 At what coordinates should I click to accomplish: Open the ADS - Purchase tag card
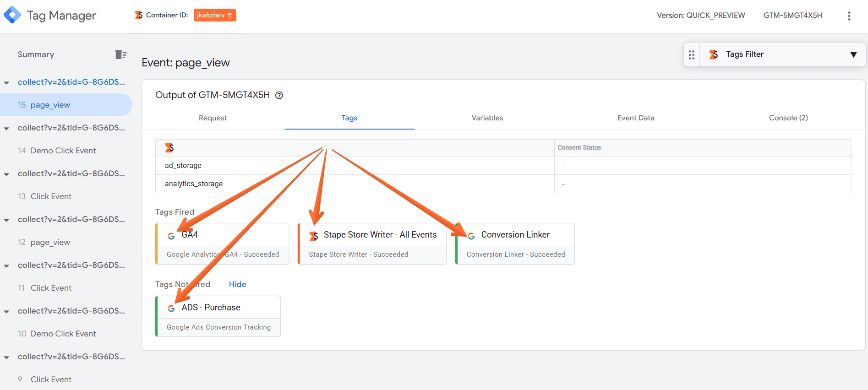218,316
